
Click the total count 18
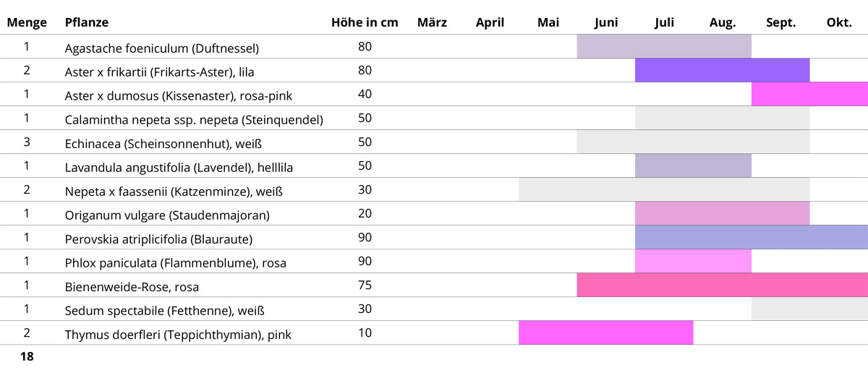point(27,356)
